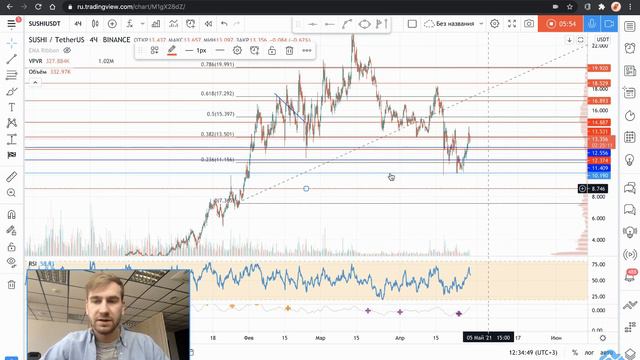Open drawing templates in floating toolbar
Screen dimensions: 640x360
(x=154, y=51)
